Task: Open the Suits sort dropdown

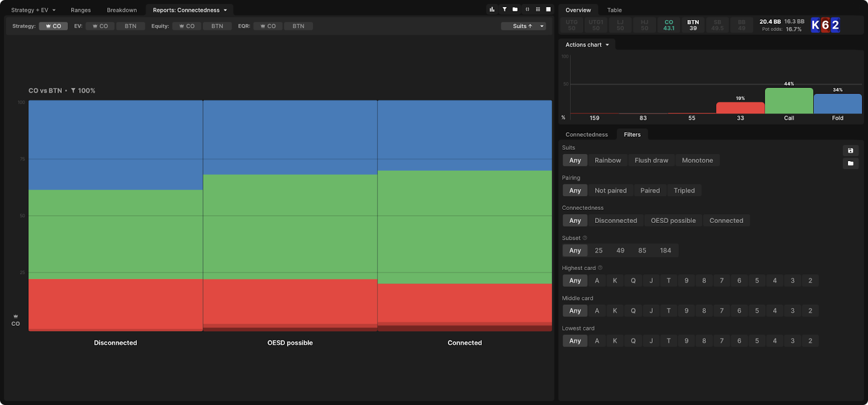Action: [x=524, y=26]
